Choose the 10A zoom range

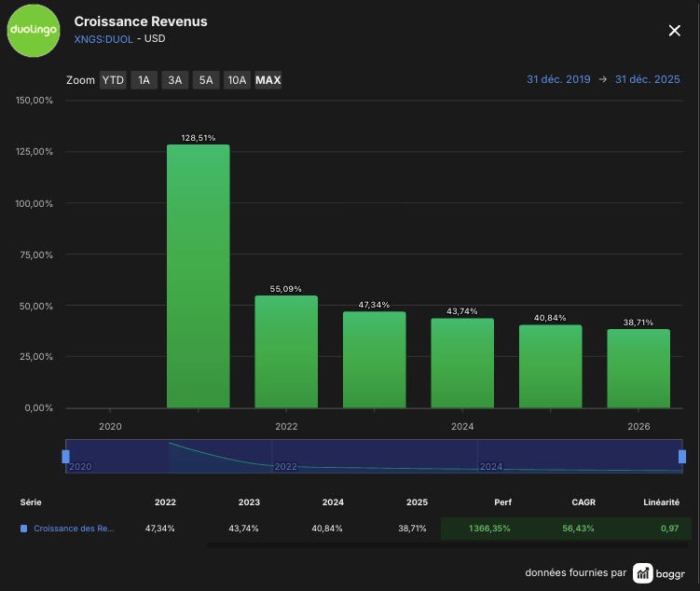pos(237,80)
